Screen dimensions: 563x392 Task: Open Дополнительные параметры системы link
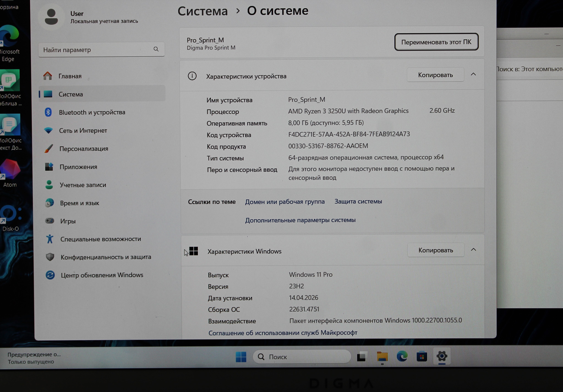pos(300,220)
